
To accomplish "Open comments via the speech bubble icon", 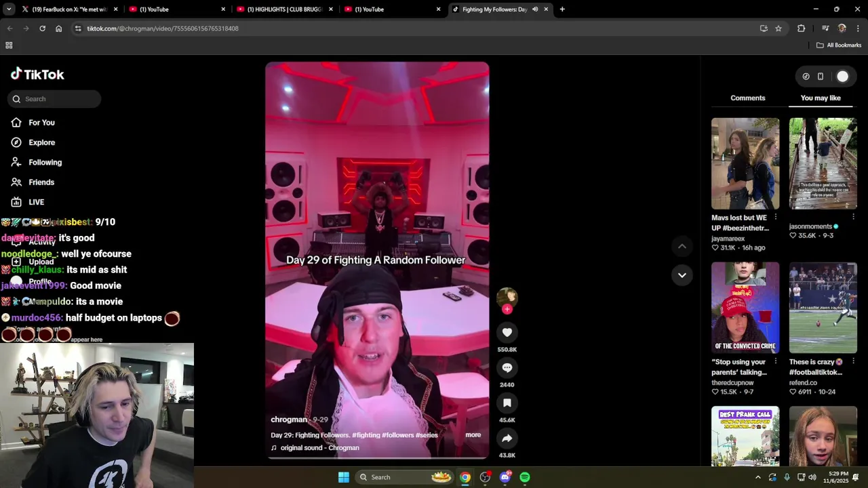I will pyautogui.click(x=507, y=367).
